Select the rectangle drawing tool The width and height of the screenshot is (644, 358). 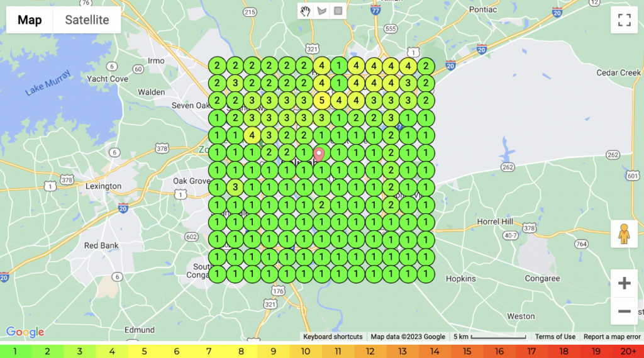pyautogui.click(x=338, y=11)
